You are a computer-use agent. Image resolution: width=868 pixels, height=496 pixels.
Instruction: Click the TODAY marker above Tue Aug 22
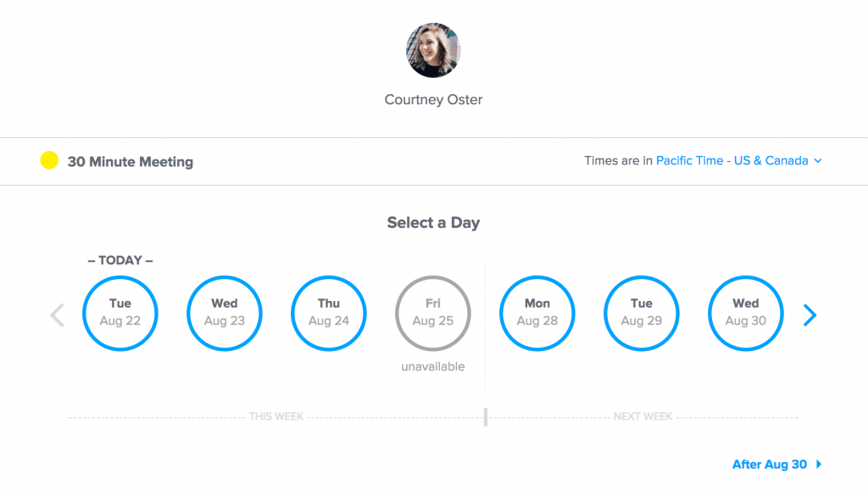(x=120, y=260)
